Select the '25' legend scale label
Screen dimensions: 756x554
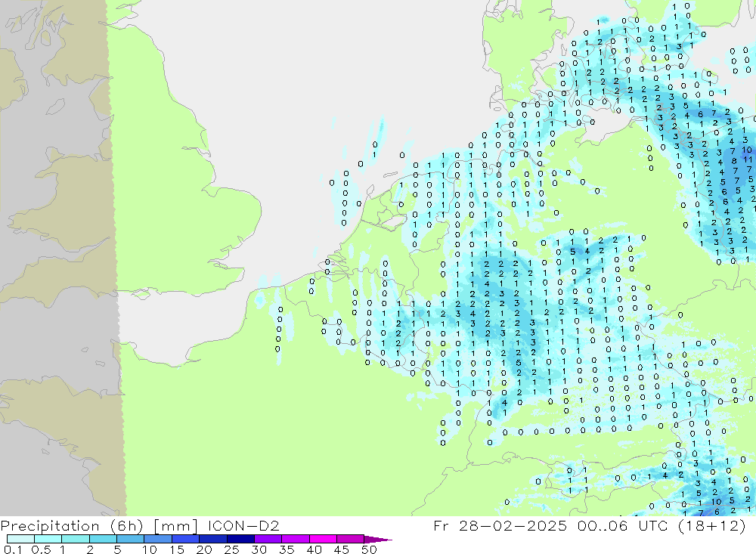click(x=231, y=549)
